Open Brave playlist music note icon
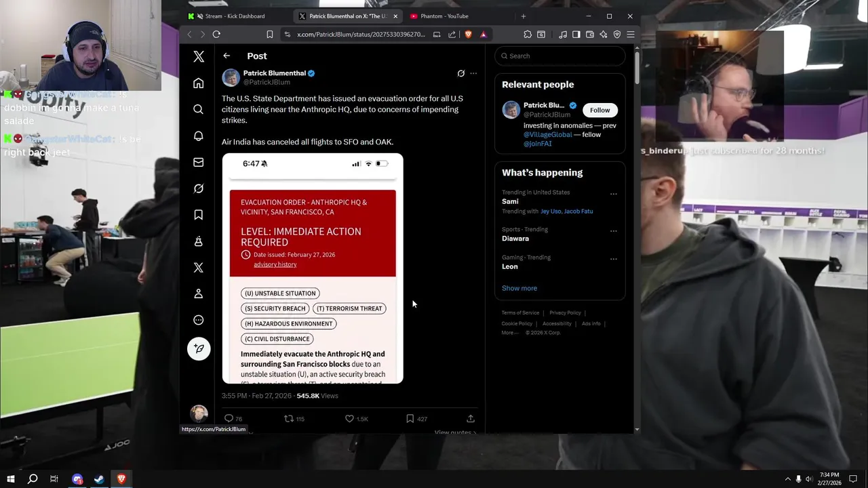 point(563,35)
